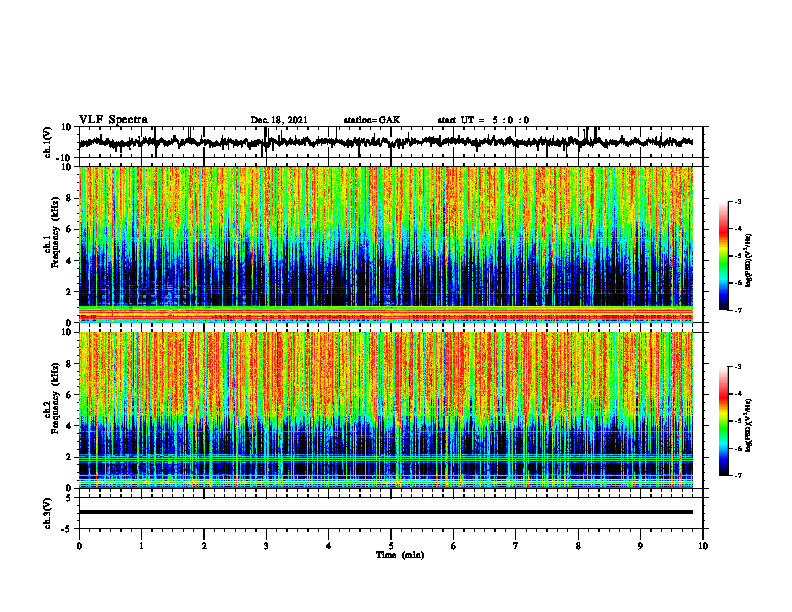Click the "2" kHz tick on ch.2 spectrogram
This screenshot has height=612, width=792.
point(69,457)
